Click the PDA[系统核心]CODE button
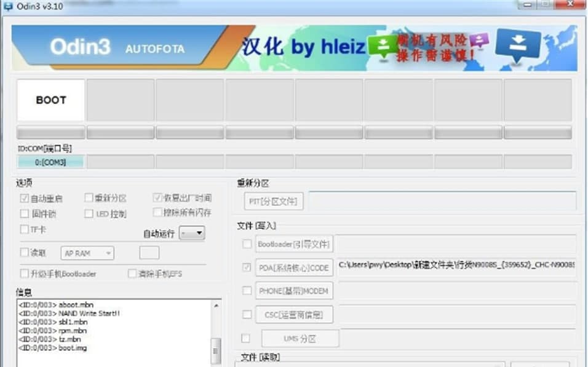This screenshot has height=367, width=588. [x=294, y=267]
